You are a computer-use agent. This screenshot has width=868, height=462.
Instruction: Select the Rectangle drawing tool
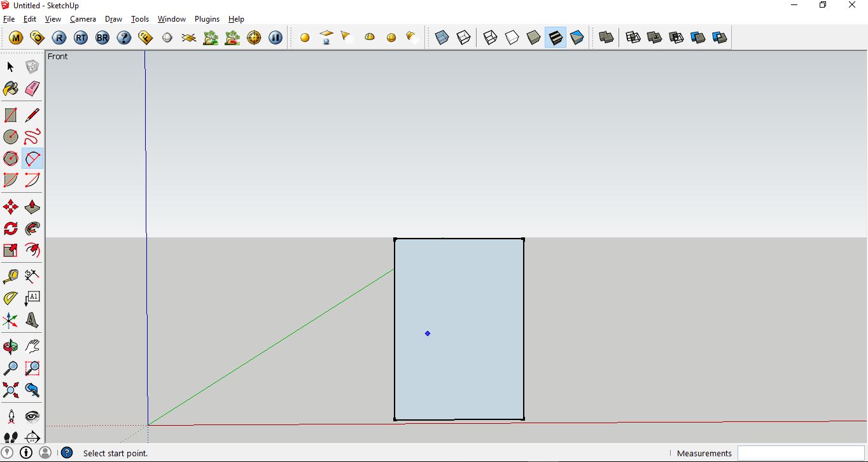pyautogui.click(x=10, y=115)
